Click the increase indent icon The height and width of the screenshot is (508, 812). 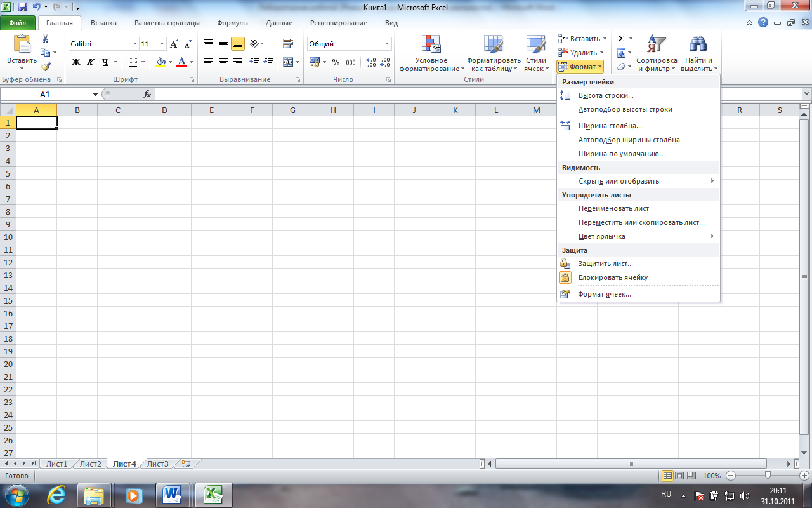(269, 62)
